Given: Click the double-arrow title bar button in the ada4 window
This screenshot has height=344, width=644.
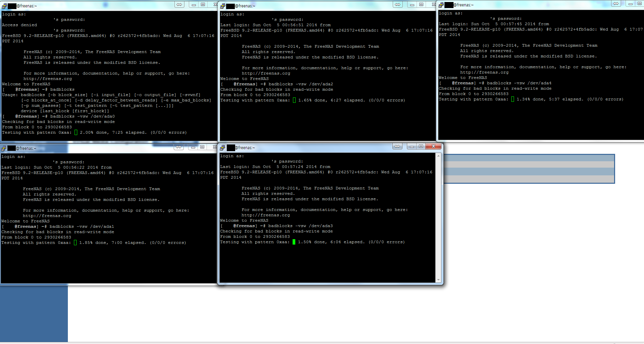Looking at the screenshot, I should coord(616,4).
